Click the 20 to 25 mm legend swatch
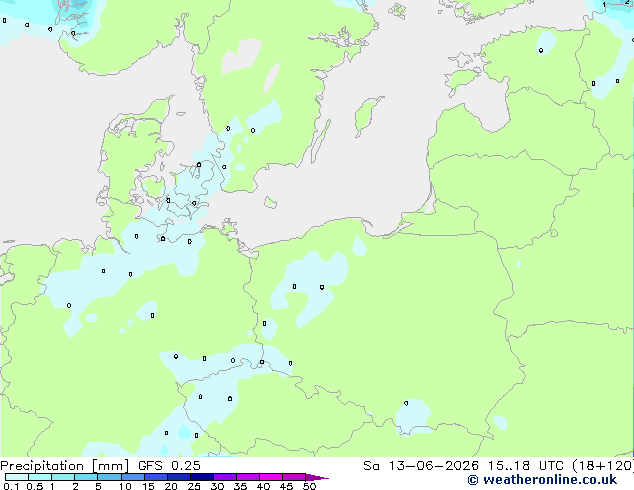The height and width of the screenshot is (490, 634). click(179, 477)
